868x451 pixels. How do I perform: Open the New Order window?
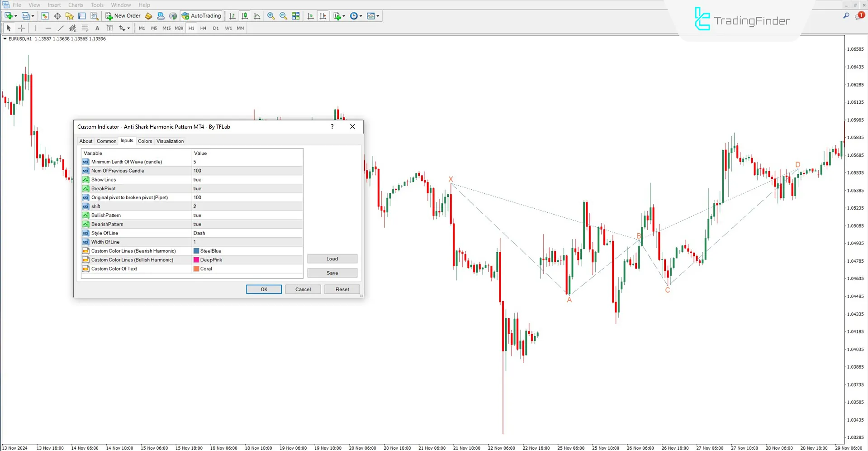pos(122,15)
